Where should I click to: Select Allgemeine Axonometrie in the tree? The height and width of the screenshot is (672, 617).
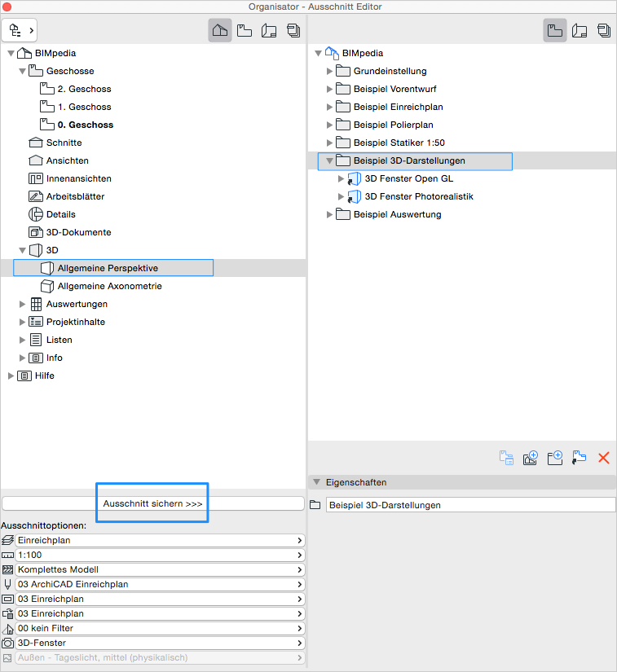[x=109, y=287]
